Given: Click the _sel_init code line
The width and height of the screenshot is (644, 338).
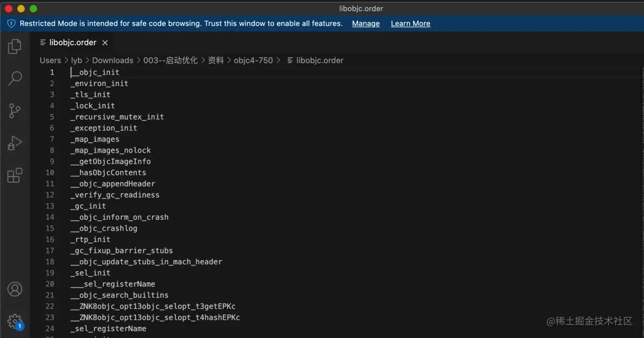Looking at the screenshot, I should 90,273.
